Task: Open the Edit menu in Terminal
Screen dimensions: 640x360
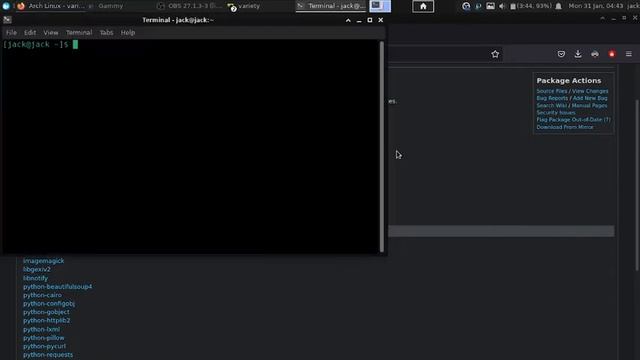Action: [30, 32]
